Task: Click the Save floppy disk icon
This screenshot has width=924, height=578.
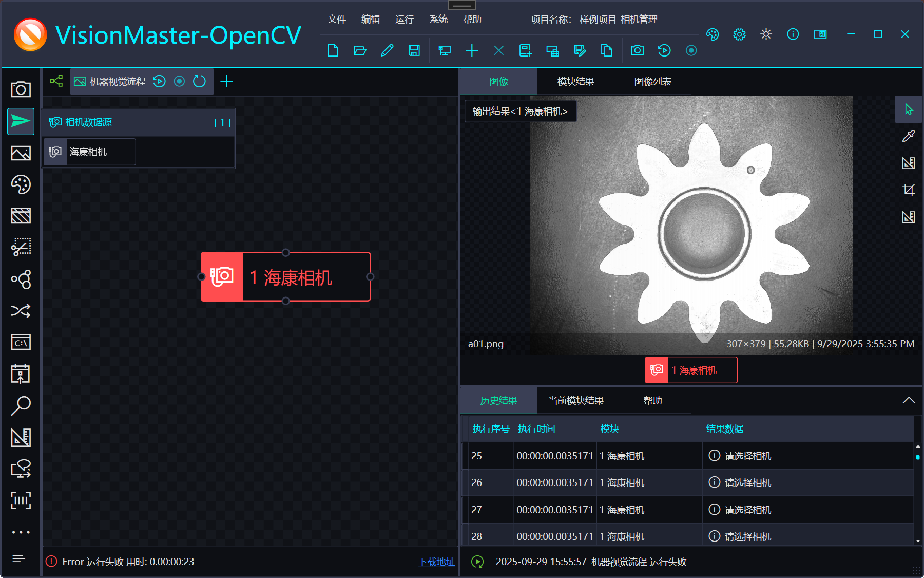Action: click(414, 50)
